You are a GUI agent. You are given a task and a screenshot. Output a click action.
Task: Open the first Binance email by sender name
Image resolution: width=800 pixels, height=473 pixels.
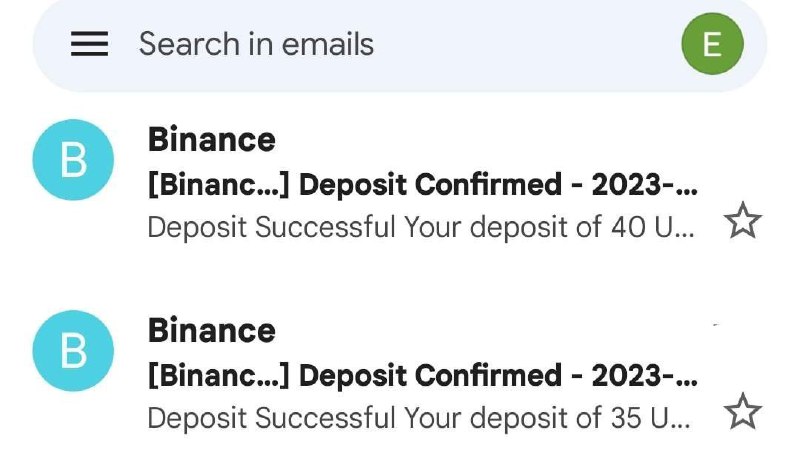[x=211, y=139]
